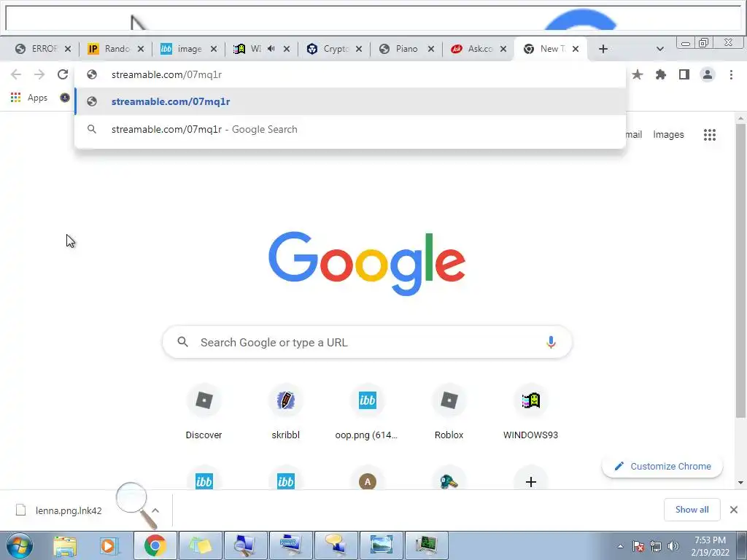This screenshot has width=747, height=560.
Task: Open the lenna.png.lnk42 downloaded file
Action: [x=68, y=510]
